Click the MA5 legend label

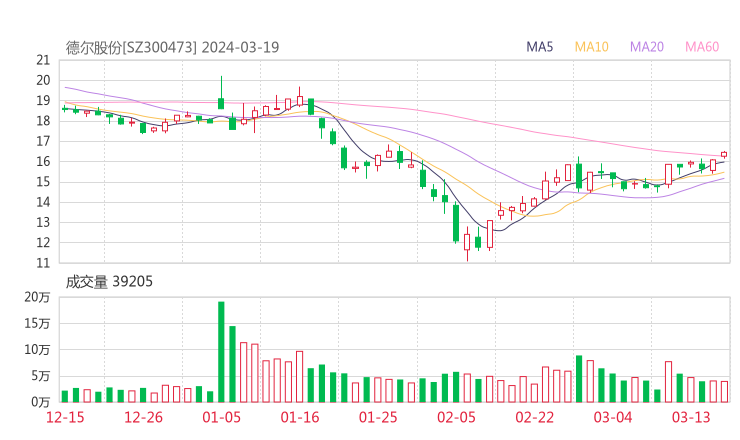(539, 47)
